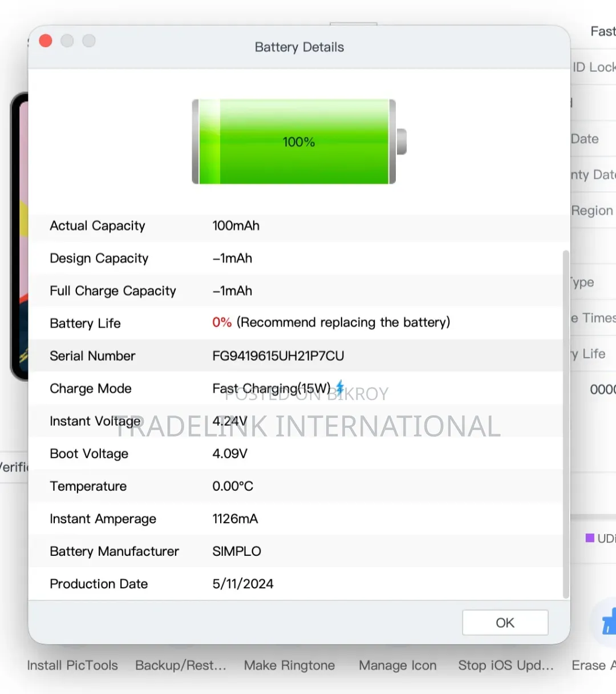This screenshot has width=616, height=694.
Task: Open Backup/Rest... in the background toolbar
Action: 181,665
